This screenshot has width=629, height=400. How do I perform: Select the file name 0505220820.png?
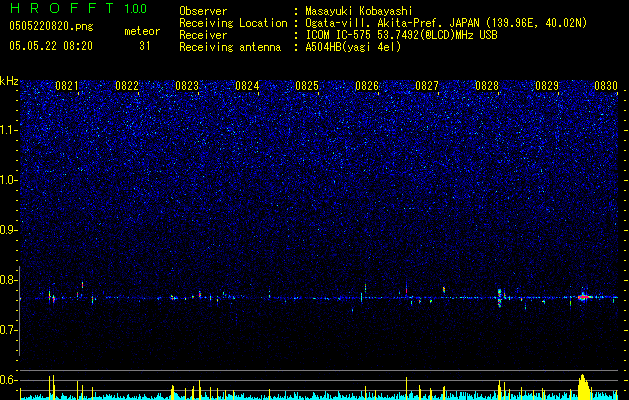pyautogui.click(x=51, y=27)
